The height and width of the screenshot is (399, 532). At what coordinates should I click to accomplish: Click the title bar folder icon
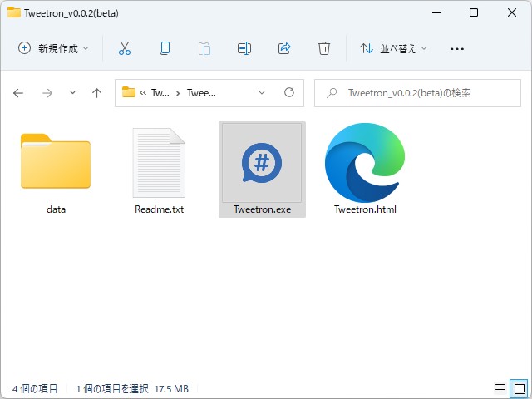pos(14,12)
